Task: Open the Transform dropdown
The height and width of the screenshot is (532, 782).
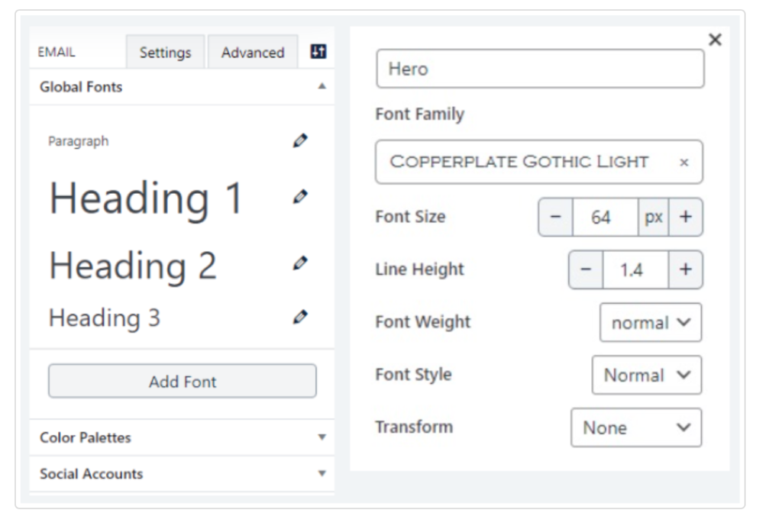Action: [635, 428]
